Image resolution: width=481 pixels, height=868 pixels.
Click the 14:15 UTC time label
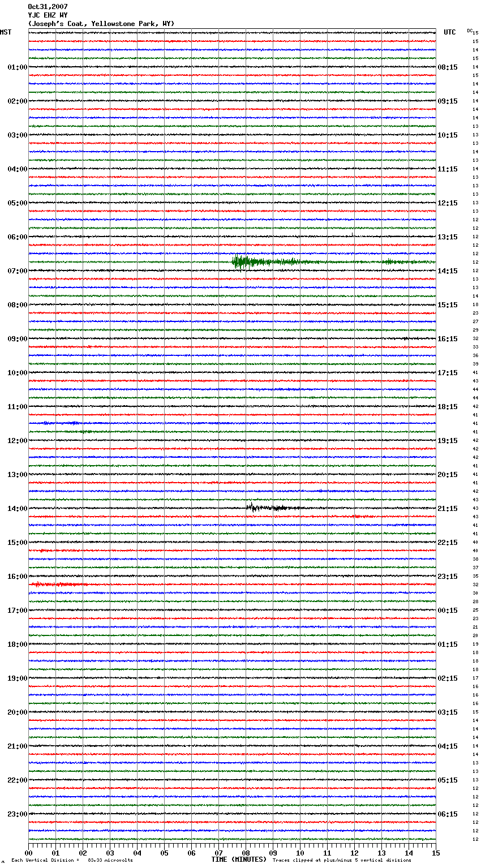448,271
